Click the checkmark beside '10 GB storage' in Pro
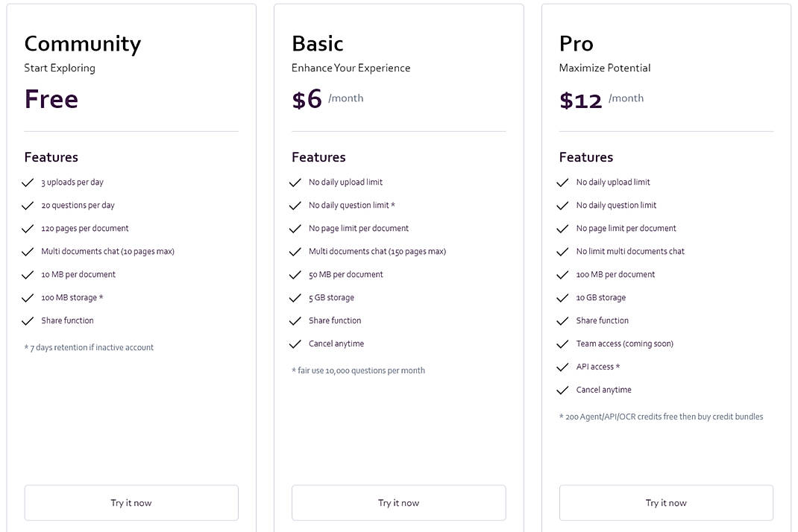This screenshot has width=798, height=532. (x=562, y=297)
